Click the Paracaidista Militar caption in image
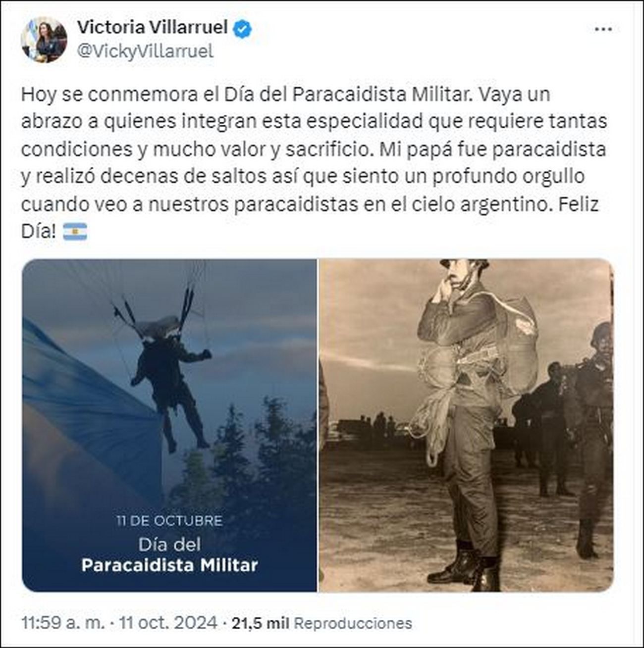Screen dimensions: 644x648 coord(169,565)
